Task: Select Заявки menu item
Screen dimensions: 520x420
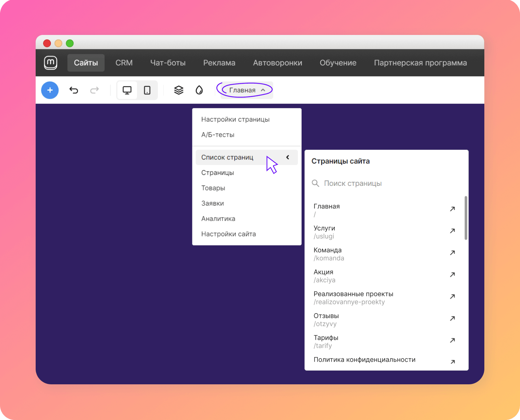Action: 247,203
